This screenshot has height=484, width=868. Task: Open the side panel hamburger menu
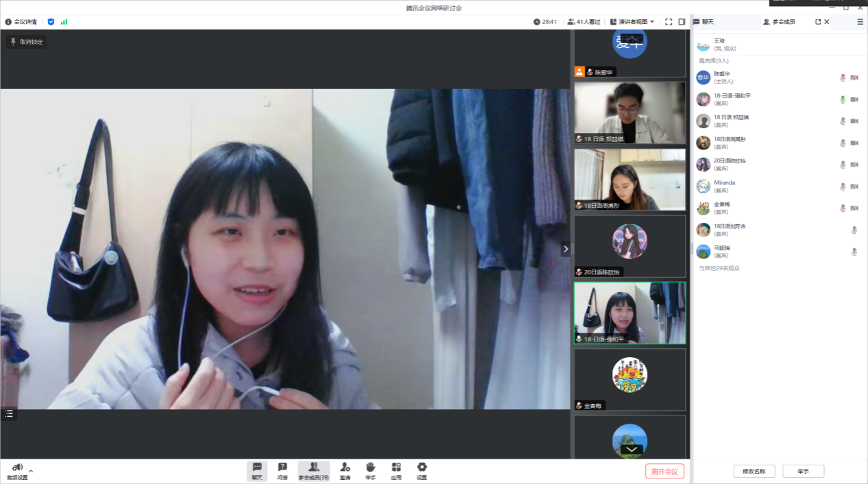860,22
